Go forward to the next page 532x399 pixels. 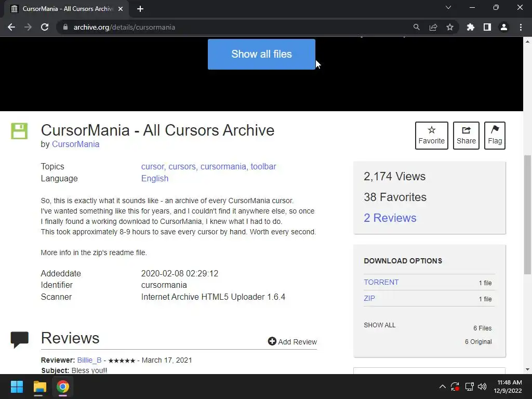(x=28, y=27)
